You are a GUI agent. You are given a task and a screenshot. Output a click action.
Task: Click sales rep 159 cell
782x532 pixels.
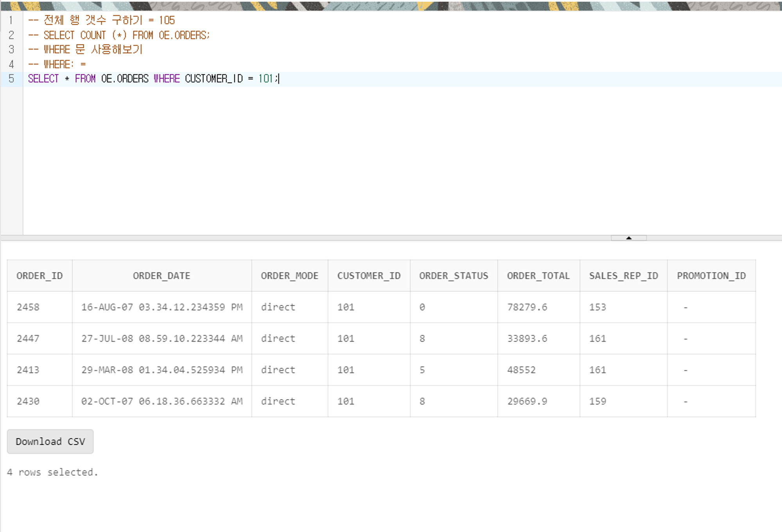(597, 401)
